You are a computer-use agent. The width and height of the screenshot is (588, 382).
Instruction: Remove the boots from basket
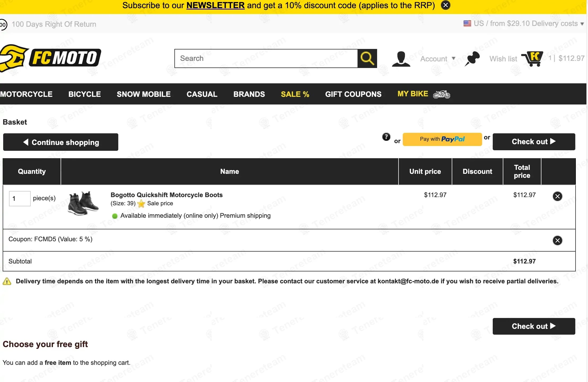point(558,196)
